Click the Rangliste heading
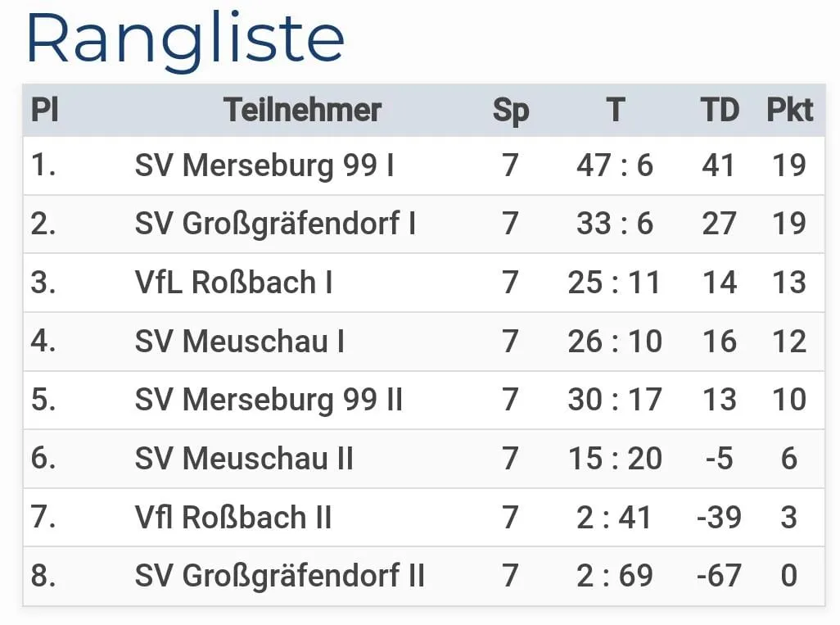Image resolution: width=840 pixels, height=625 pixels. point(185,38)
